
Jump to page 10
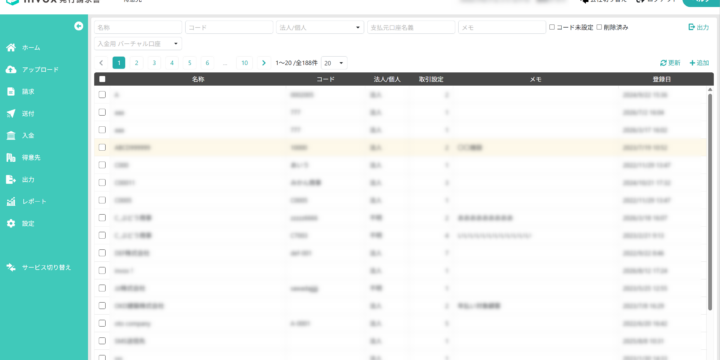pos(245,63)
